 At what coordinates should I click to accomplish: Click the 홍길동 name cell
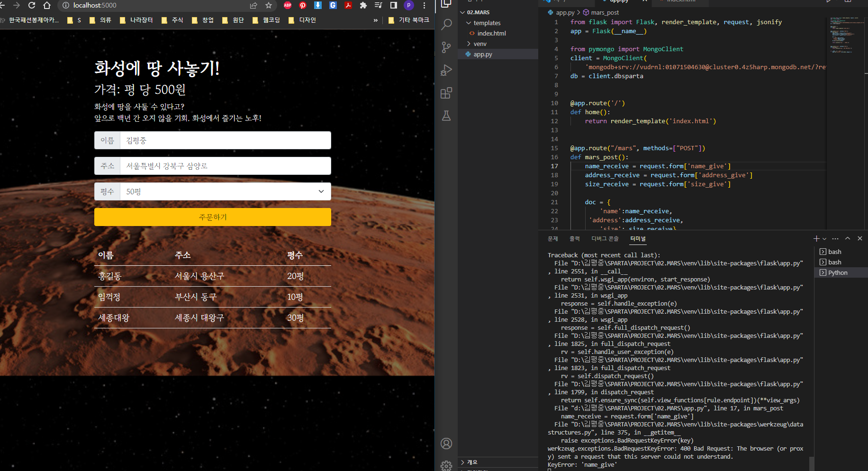click(x=110, y=276)
